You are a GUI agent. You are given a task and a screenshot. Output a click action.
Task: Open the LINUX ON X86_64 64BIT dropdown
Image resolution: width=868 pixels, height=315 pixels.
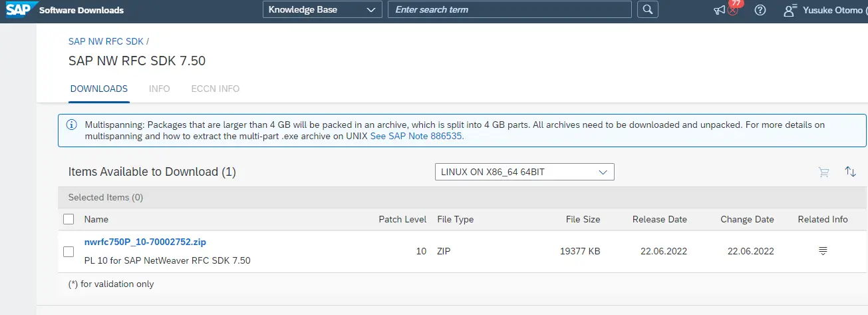(524, 172)
